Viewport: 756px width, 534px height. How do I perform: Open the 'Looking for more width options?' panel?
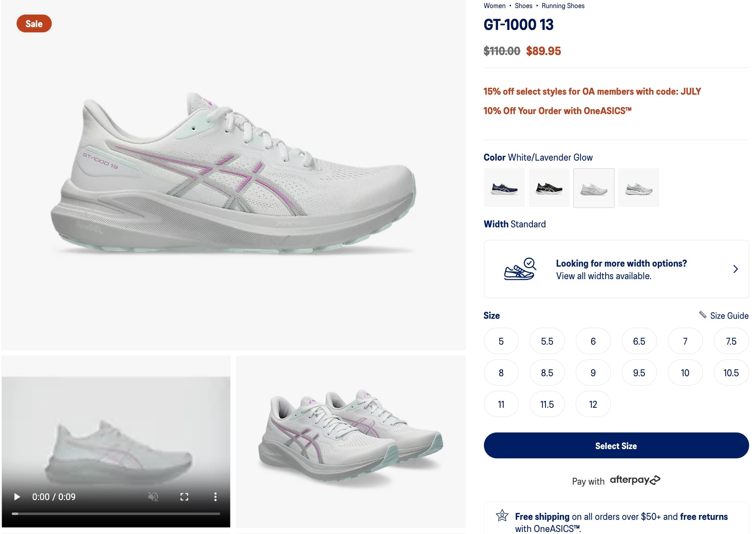[616, 269]
